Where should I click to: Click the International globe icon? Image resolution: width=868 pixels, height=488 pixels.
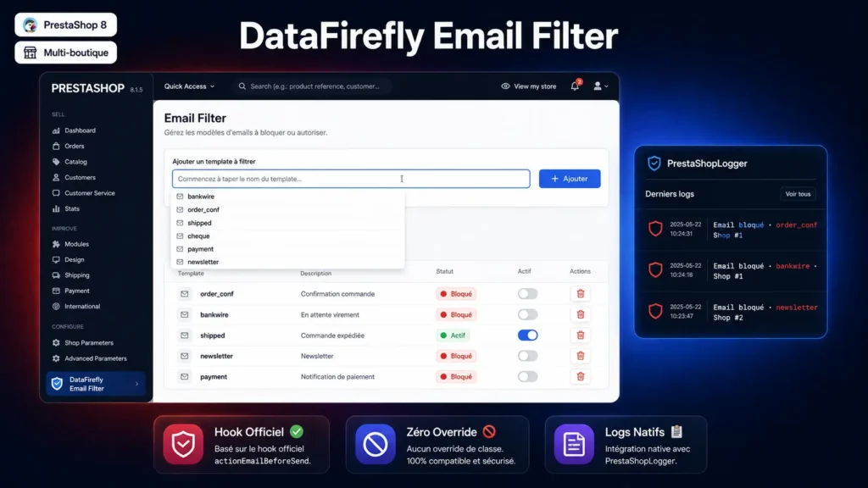pyautogui.click(x=56, y=306)
